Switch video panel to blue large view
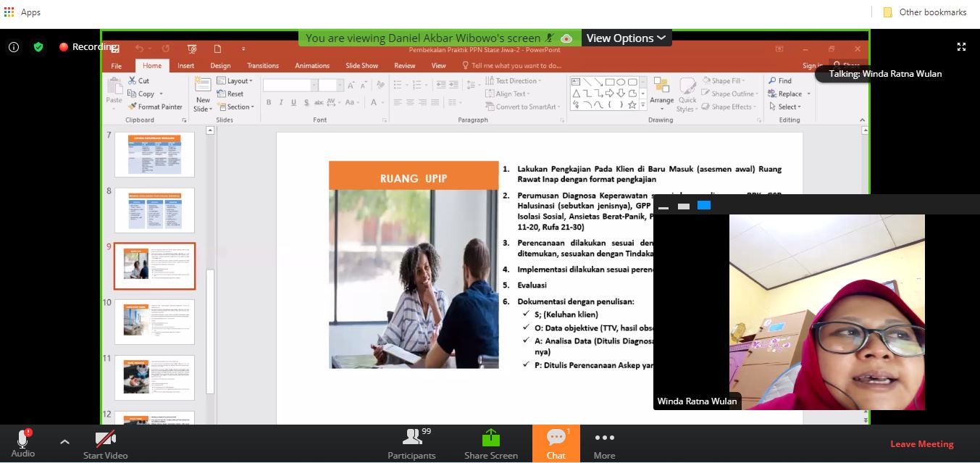Screen dimensions: 980x463 coord(703,206)
